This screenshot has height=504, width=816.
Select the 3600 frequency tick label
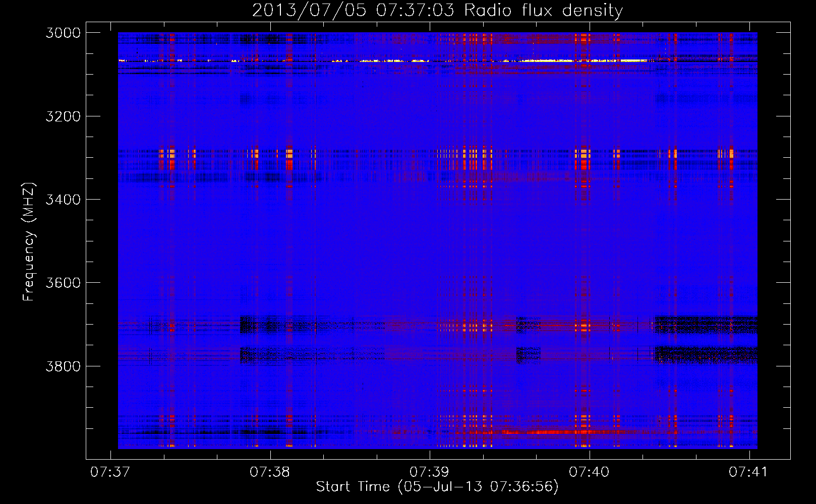(63, 283)
